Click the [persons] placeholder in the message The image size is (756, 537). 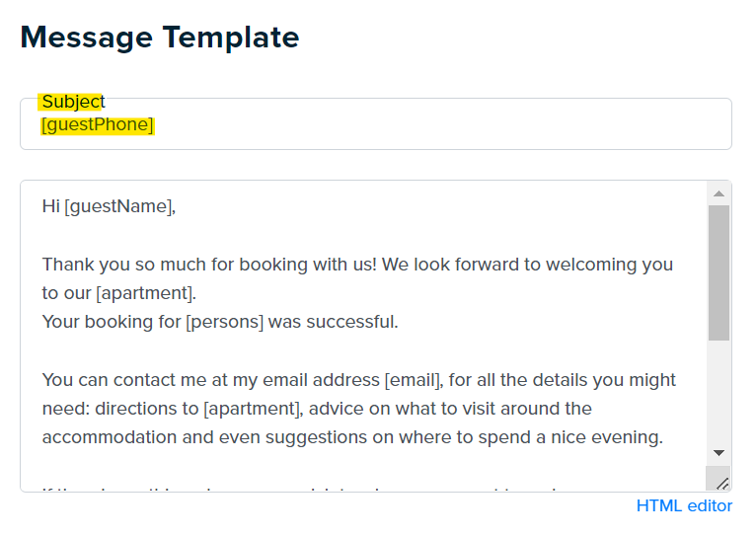click(225, 322)
